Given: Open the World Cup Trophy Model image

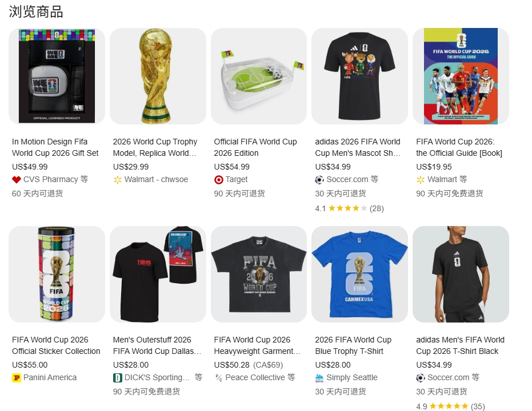Looking at the screenshot, I should coord(158,76).
